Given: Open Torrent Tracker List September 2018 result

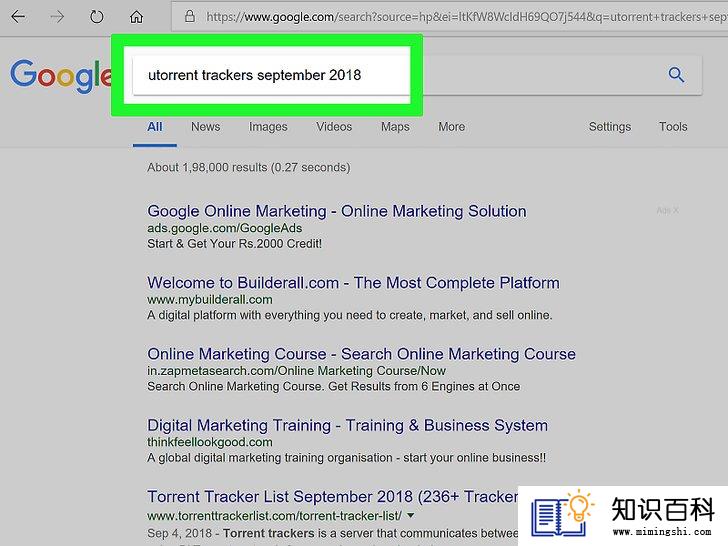Looking at the screenshot, I should (x=332, y=497).
